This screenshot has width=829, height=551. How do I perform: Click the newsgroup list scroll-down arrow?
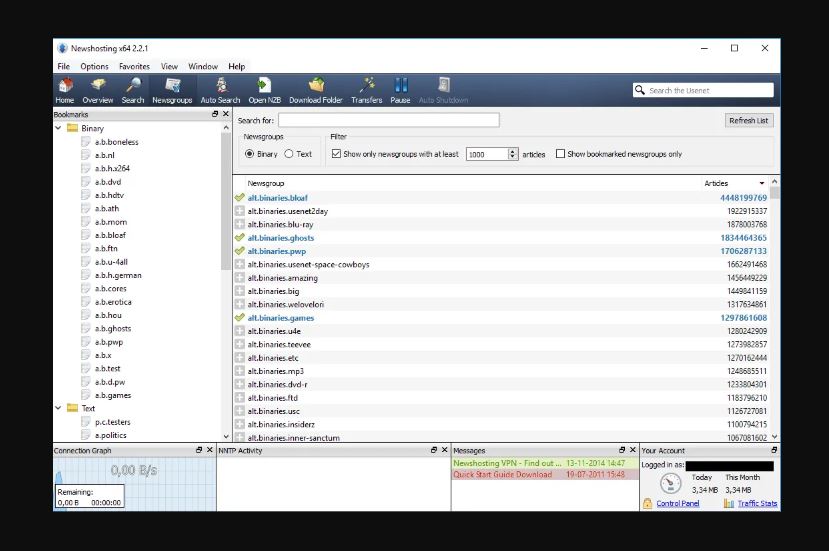click(x=775, y=437)
